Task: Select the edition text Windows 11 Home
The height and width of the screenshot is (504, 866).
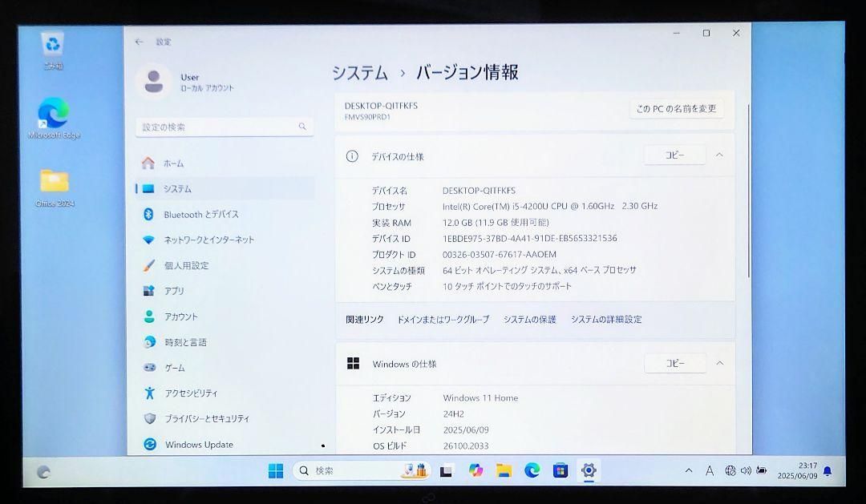Action: [480, 398]
